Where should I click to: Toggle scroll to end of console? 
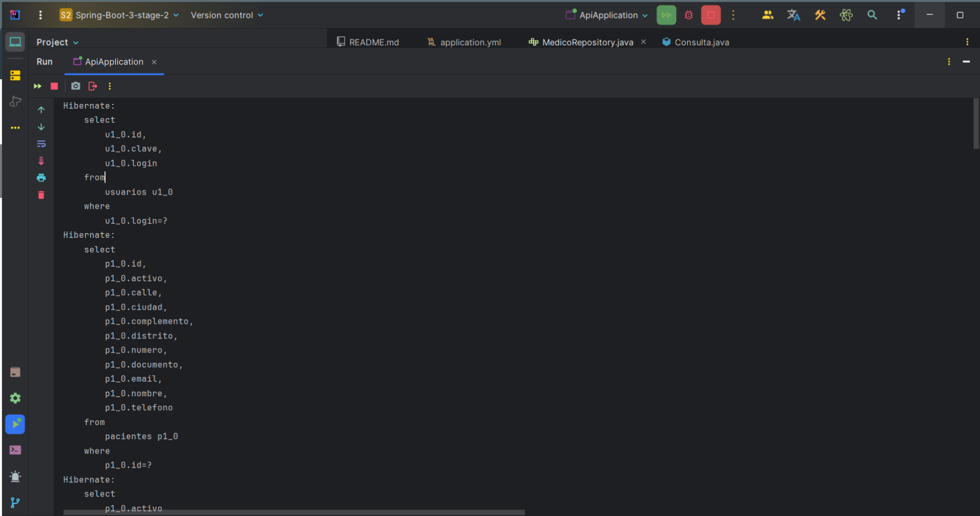41,161
